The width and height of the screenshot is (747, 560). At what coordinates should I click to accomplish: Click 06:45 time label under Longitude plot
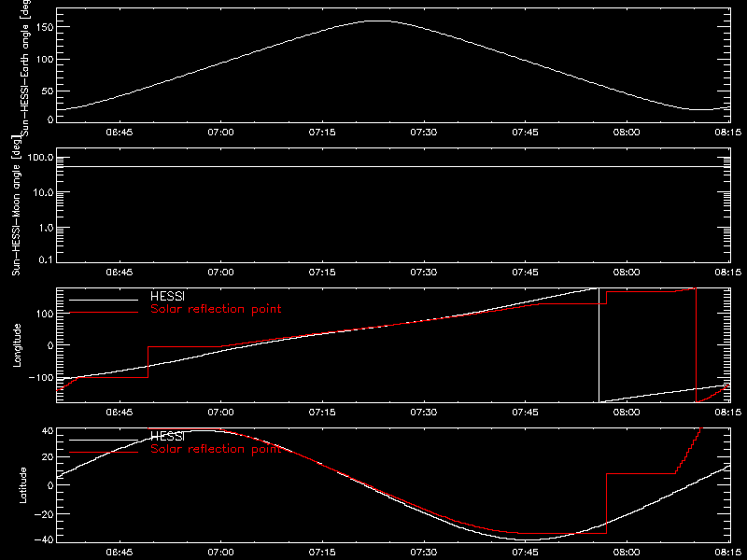coord(120,412)
